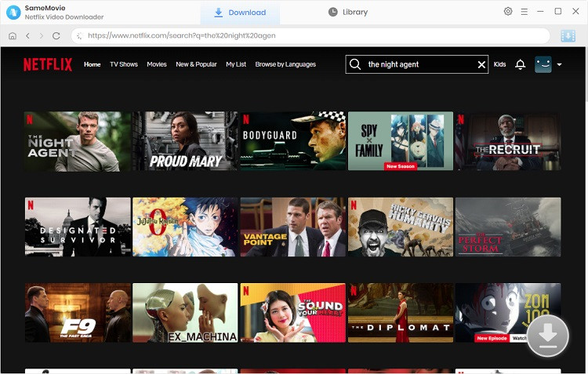Click the Kids link

point(499,64)
